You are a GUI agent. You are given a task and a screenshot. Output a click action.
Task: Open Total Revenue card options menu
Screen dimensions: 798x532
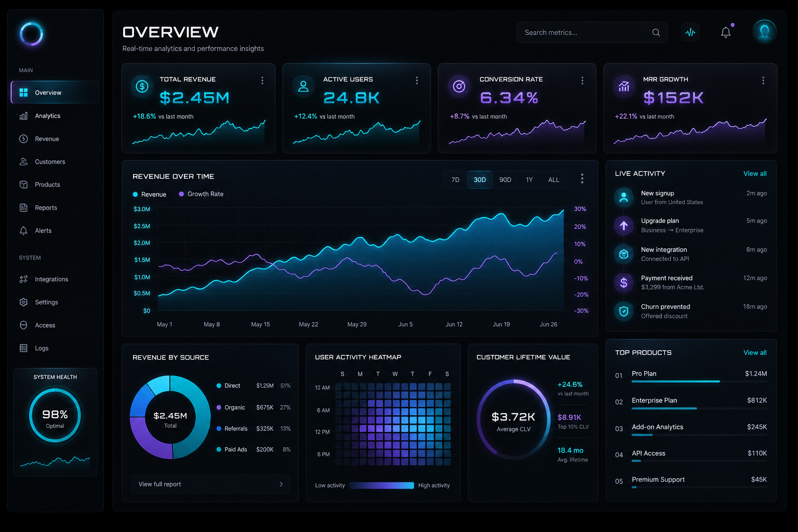point(262,81)
